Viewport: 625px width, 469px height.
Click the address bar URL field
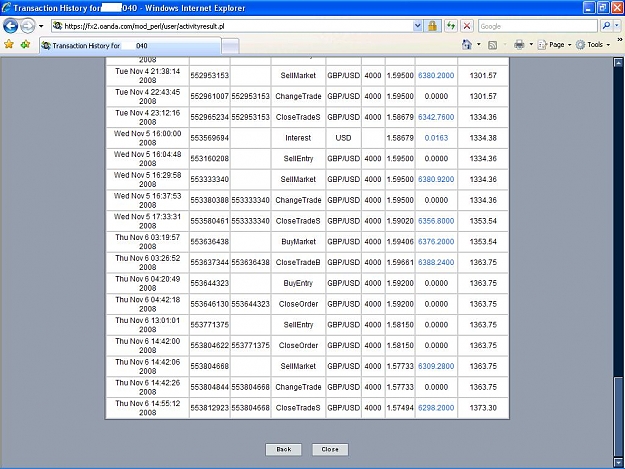point(237,26)
